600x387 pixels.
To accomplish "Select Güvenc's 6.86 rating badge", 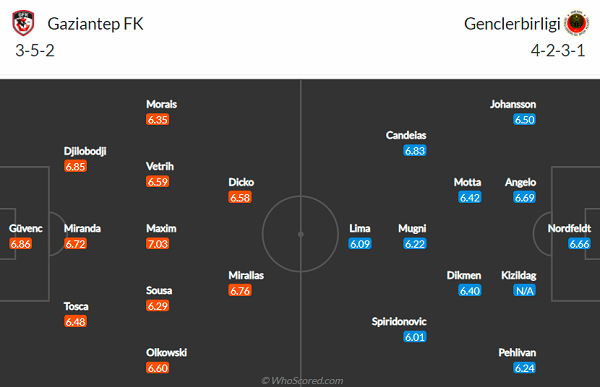I will click(x=21, y=244).
